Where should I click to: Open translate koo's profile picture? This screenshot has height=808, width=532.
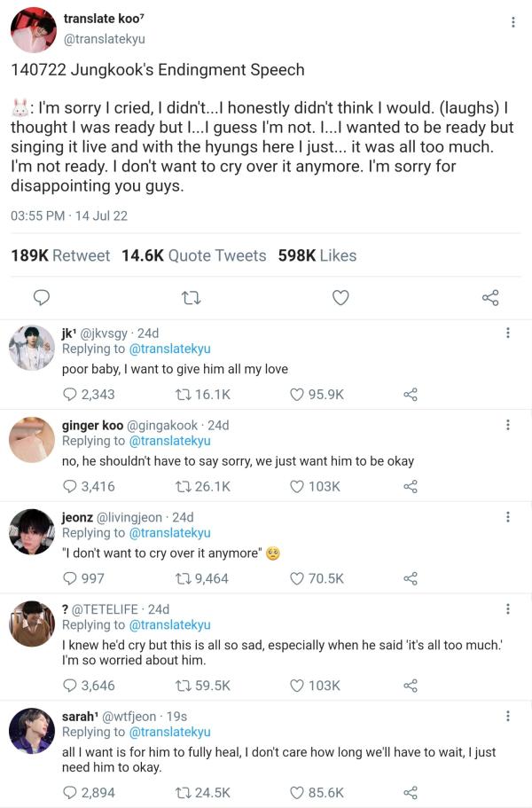[x=34, y=29]
